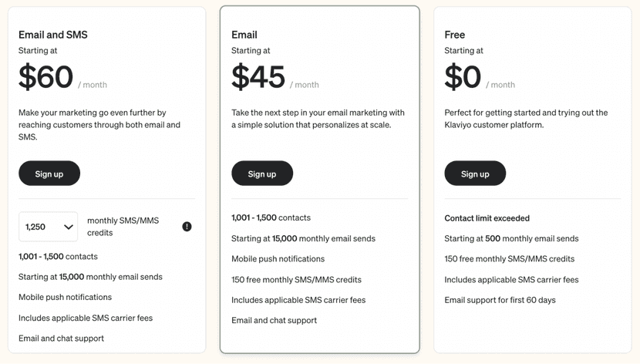Click "Mobile push notifications" in Email and SMS plan
Screen dimensions: 640x364
pyautogui.click(x=65, y=297)
